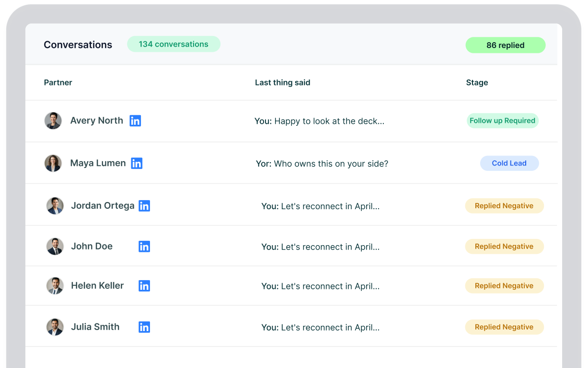Click the name Jordan Ortega
Viewport: 588px width, 368px height.
[x=103, y=206]
